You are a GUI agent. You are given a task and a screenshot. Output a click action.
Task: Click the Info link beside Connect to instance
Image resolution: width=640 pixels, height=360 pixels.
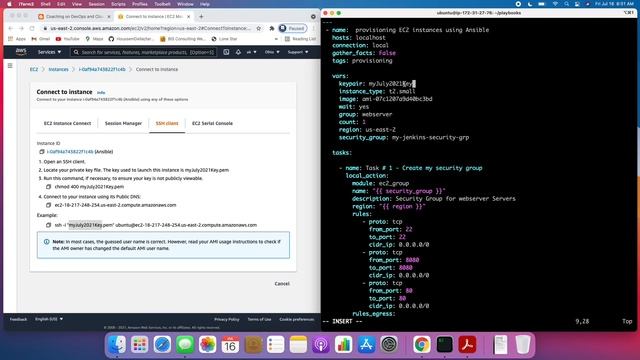(x=101, y=93)
